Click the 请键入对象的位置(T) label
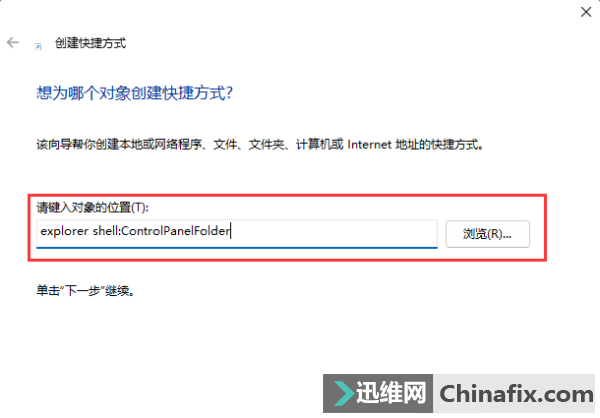 (93, 207)
